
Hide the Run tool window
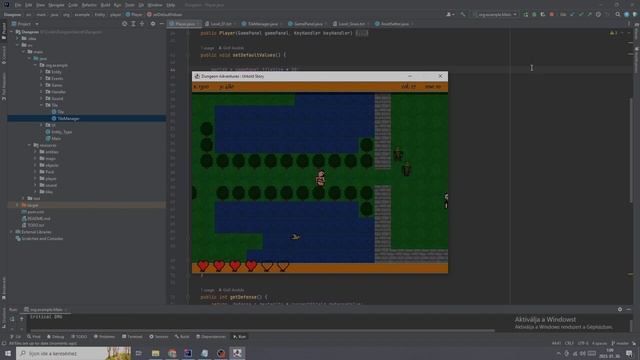[x=629, y=309]
